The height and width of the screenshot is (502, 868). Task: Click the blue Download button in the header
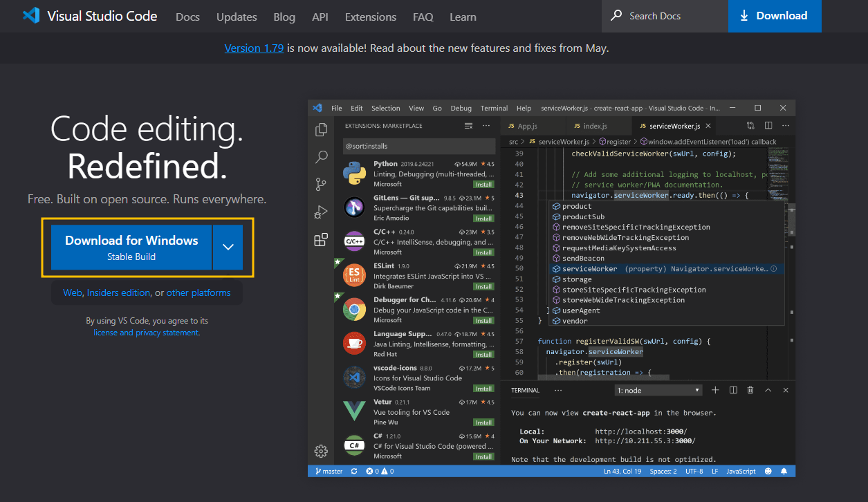click(775, 16)
